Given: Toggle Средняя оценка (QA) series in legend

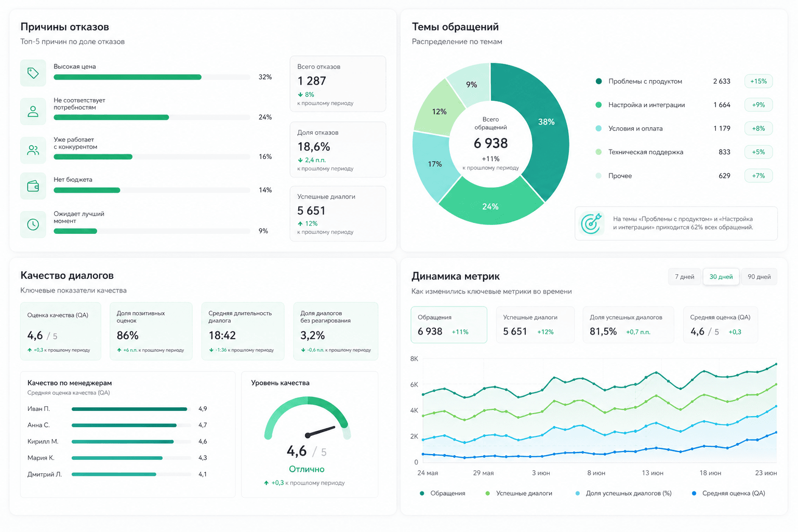Looking at the screenshot, I should pos(728,494).
